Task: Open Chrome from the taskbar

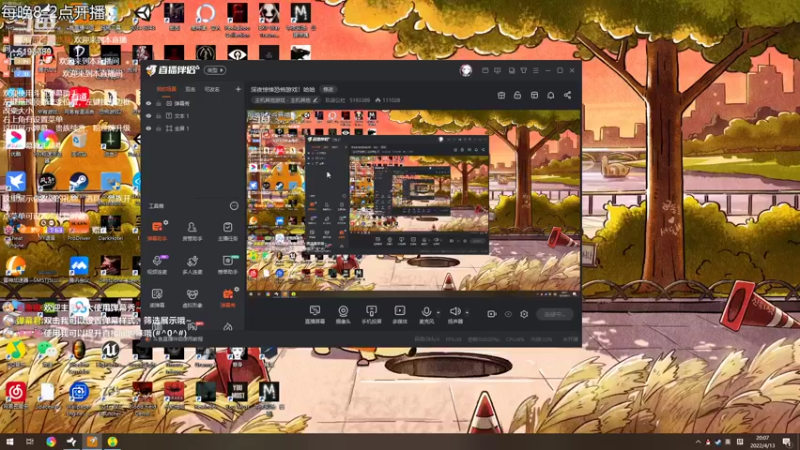Action: [51, 442]
